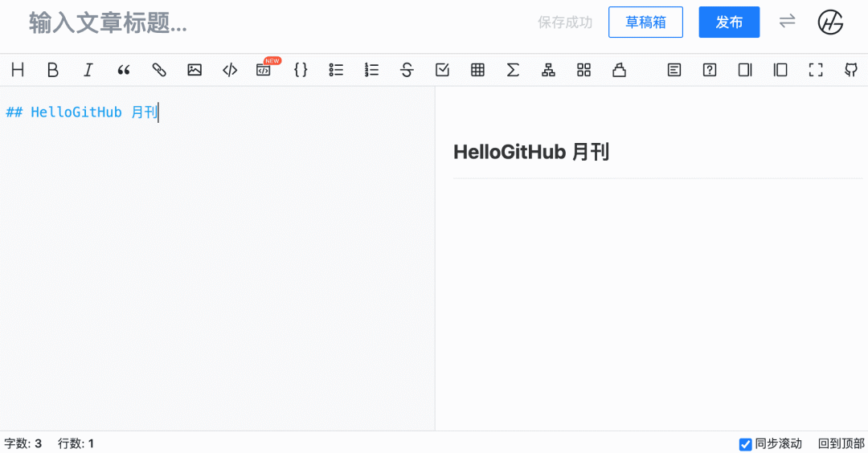Open the article table of contents icon
Screen dimensions: 868x453
[674, 70]
